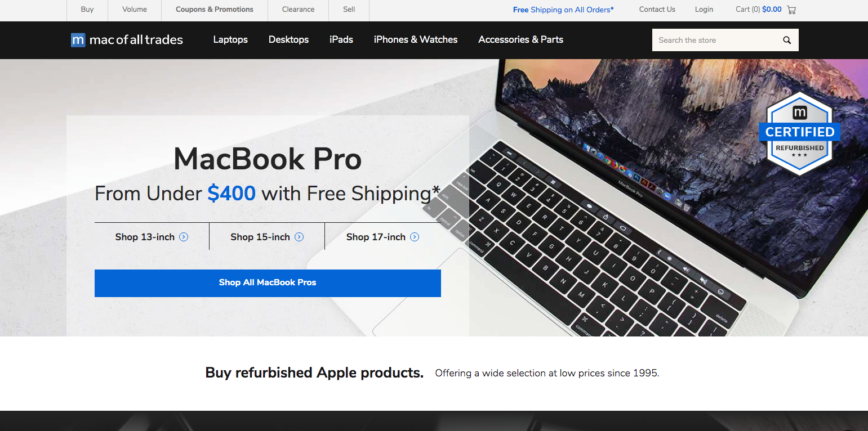Open the Login link
This screenshot has height=431, width=868.
tap(704, 10)
